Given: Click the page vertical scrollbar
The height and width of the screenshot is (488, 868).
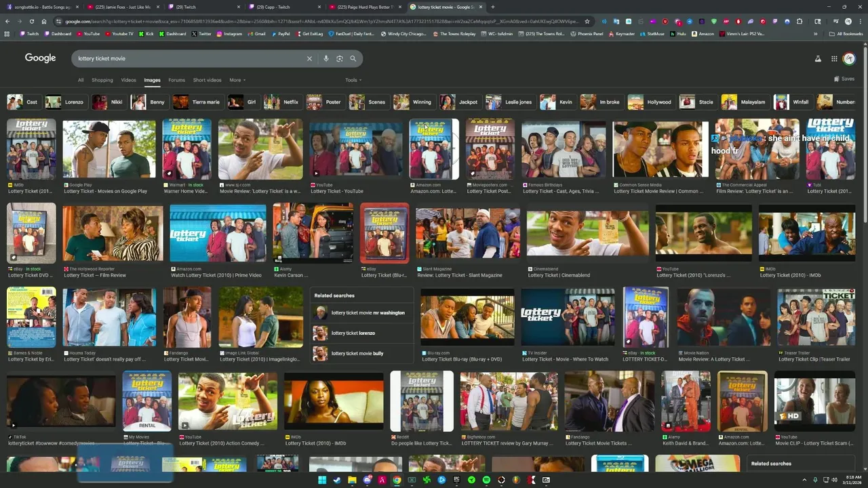Looking at the screenshot, I should click(865, 136).
